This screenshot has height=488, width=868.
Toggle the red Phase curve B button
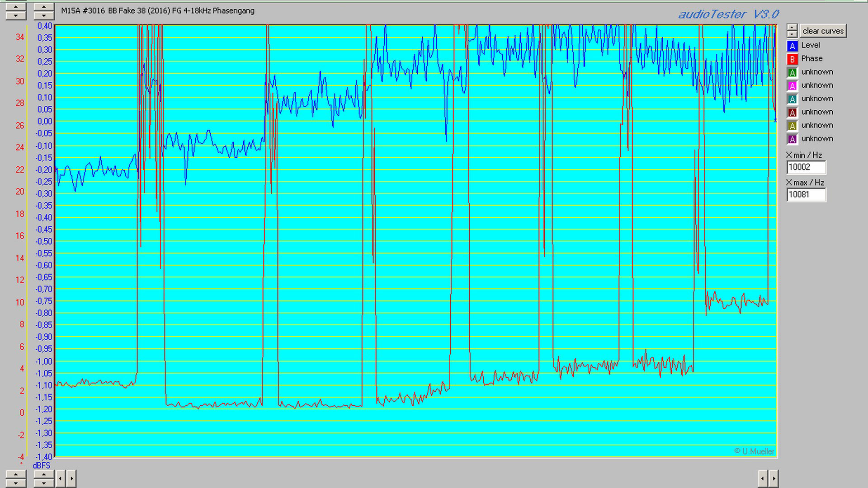pyautogui.click(x=792, y=59)
